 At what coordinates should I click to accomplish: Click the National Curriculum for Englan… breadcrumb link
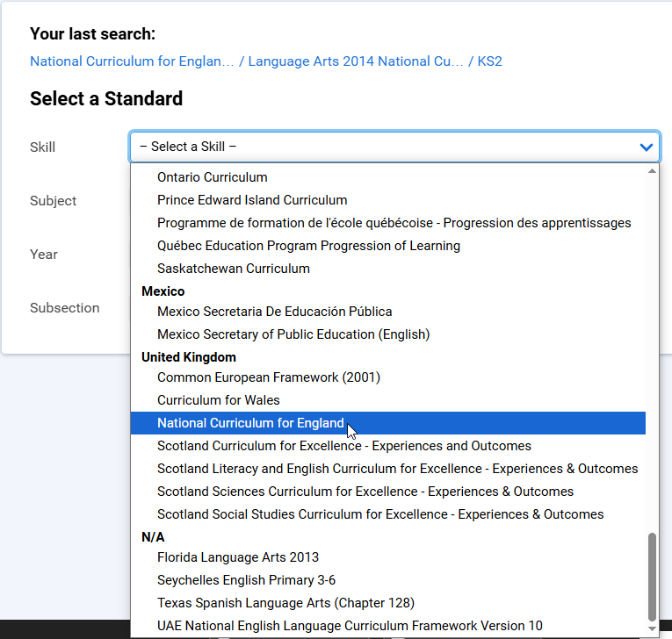[x=132, y=61]
